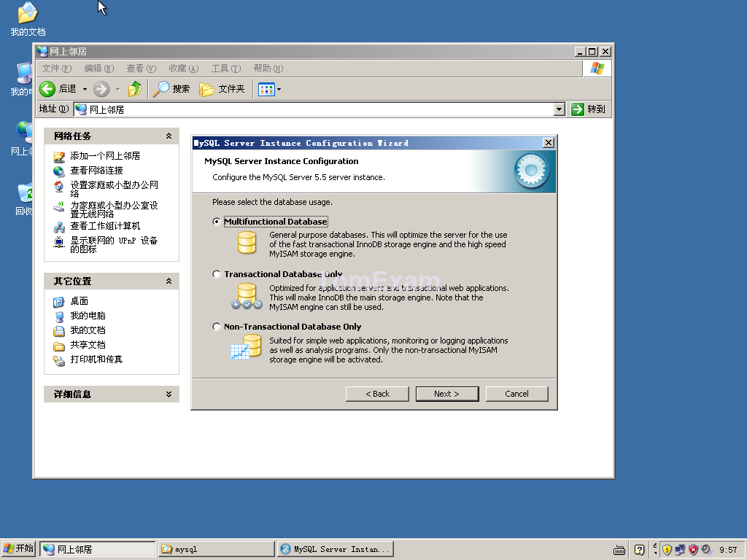Collapse the 网络任务 panel

coord(169,136)
